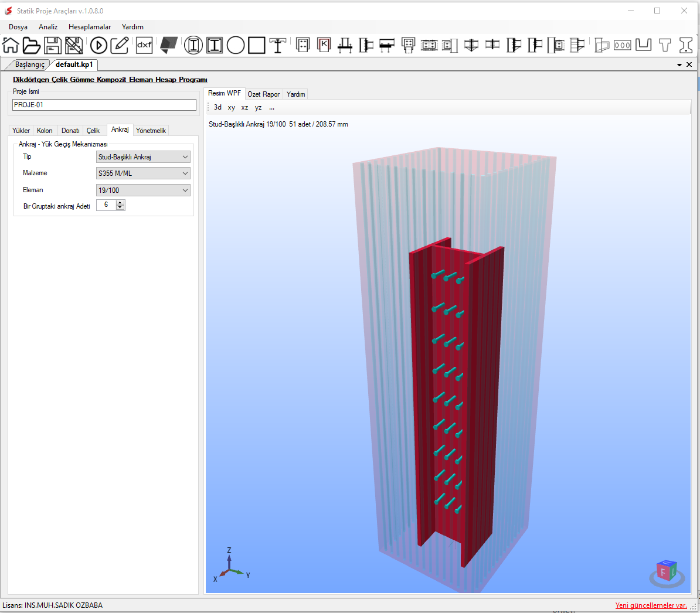
Task: Select the rectangular encased I-section icon
Action: [215, 45]
